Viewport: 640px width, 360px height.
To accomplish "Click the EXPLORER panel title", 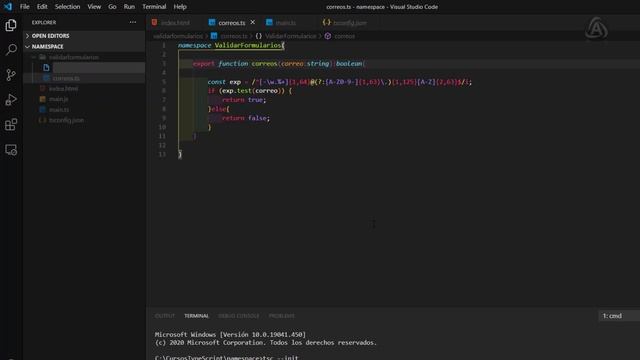I will [x=44, y=22].
